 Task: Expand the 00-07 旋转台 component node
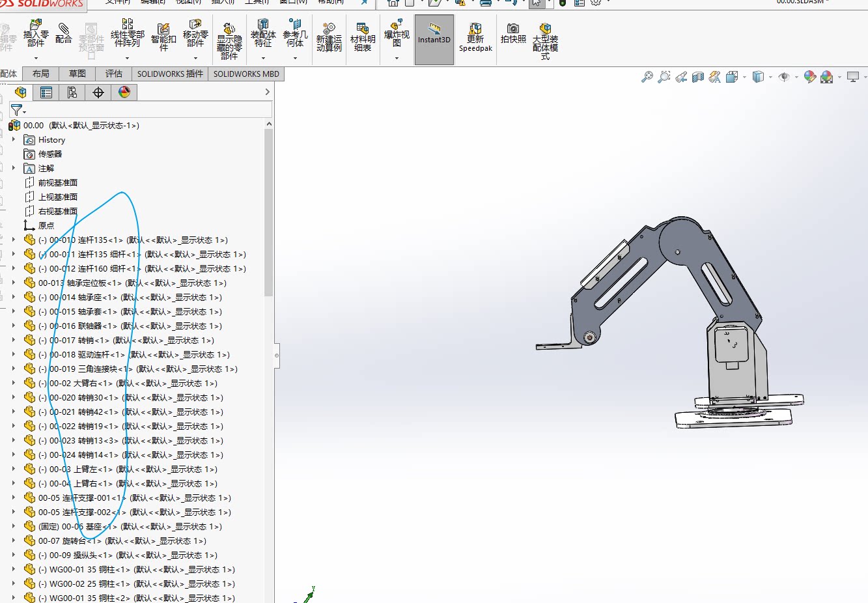point(14,540)
